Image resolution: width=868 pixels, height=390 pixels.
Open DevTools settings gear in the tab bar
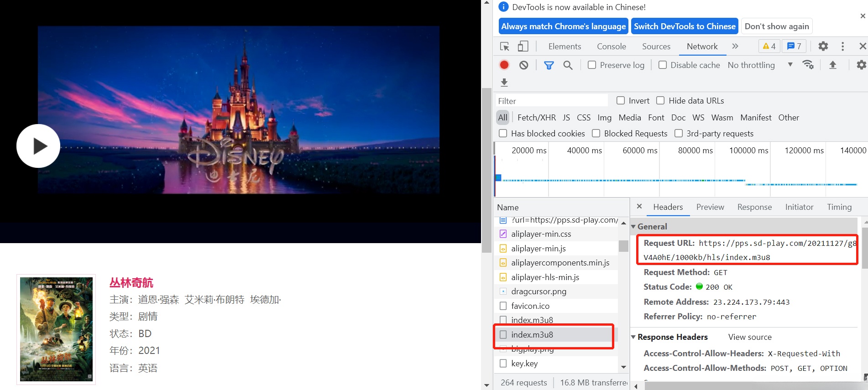(823, 47)
